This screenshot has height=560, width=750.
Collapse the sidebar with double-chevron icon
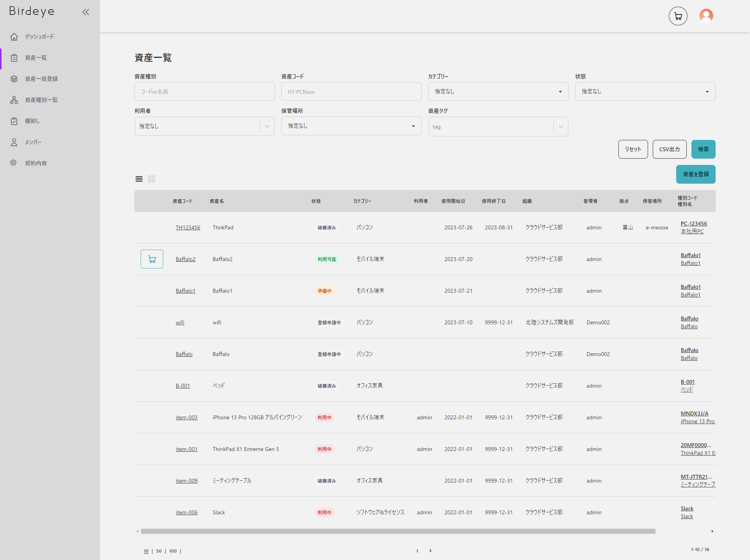click(x=86, y=12)
